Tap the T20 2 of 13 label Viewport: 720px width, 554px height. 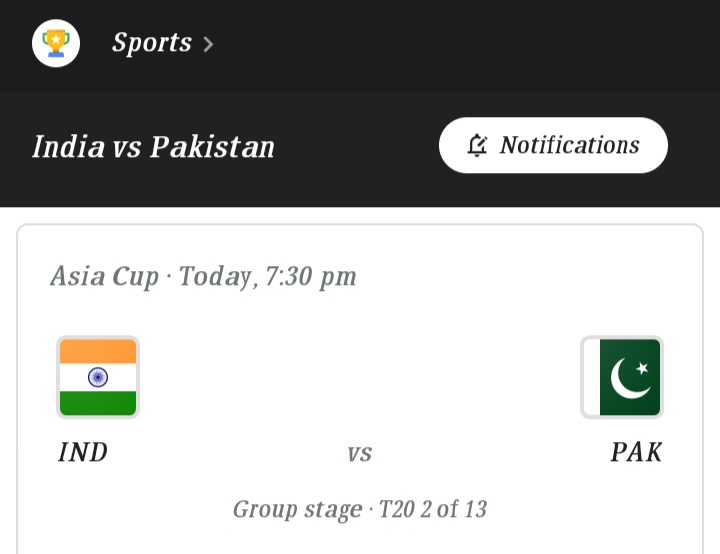point(433,509)
